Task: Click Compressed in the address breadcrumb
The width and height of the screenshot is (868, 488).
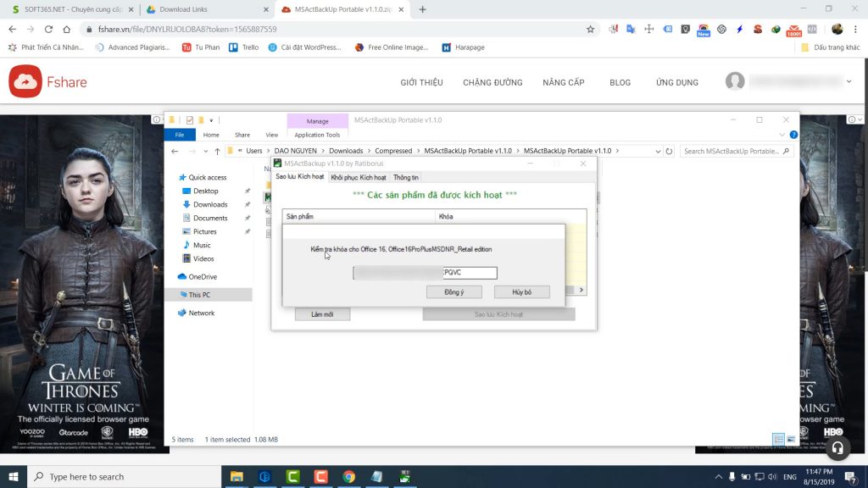Action: pyautogui.click(x=393, y=151)
